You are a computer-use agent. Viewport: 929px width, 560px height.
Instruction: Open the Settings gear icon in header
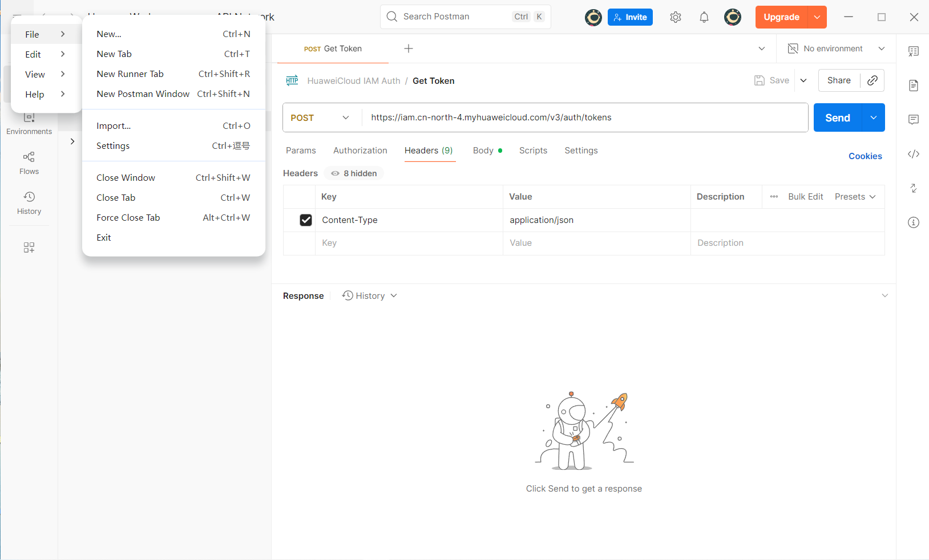676,17
